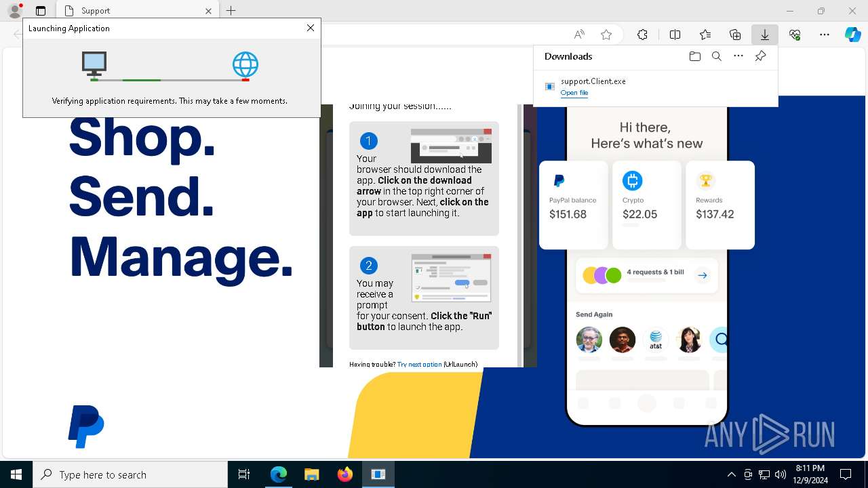Image resolution: width=868 pixels, height=488 pixels.
Task: Click the step 2 consent prompt illustration
Action: pyautogui.click(x=451, y=278)
